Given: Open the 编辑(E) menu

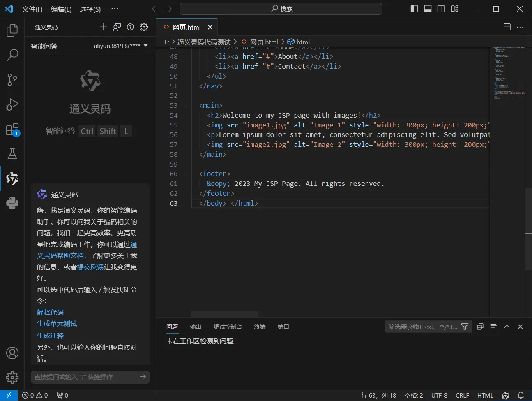Looking at the screenshot, I should [61, 9].
